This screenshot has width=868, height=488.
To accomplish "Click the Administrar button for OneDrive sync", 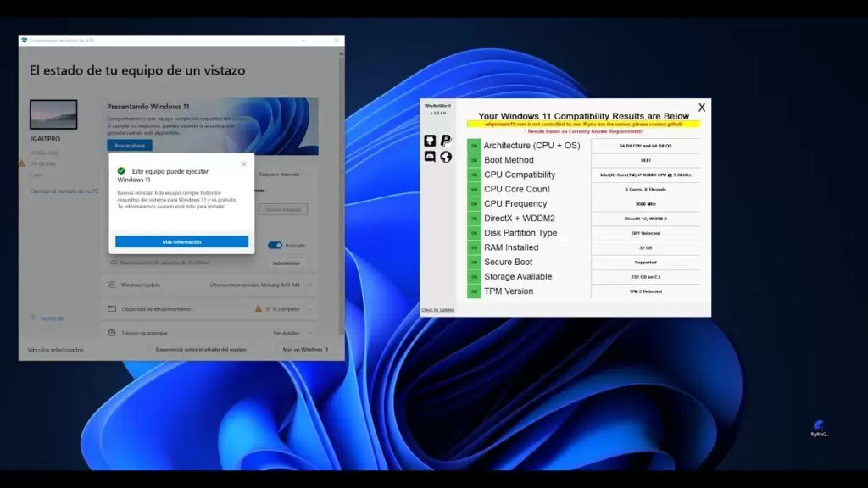I will [x=287, y=263].
